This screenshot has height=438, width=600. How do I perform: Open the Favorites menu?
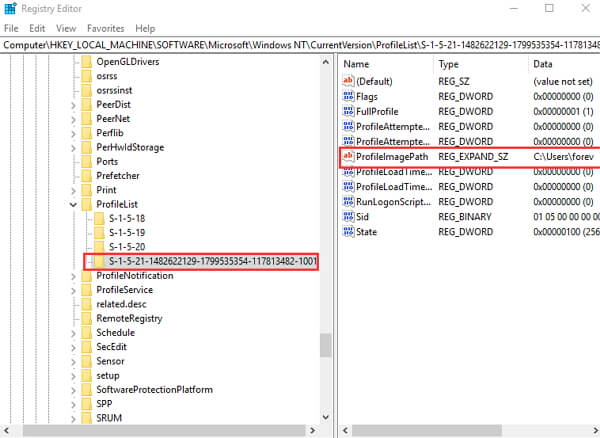[105, 28]
